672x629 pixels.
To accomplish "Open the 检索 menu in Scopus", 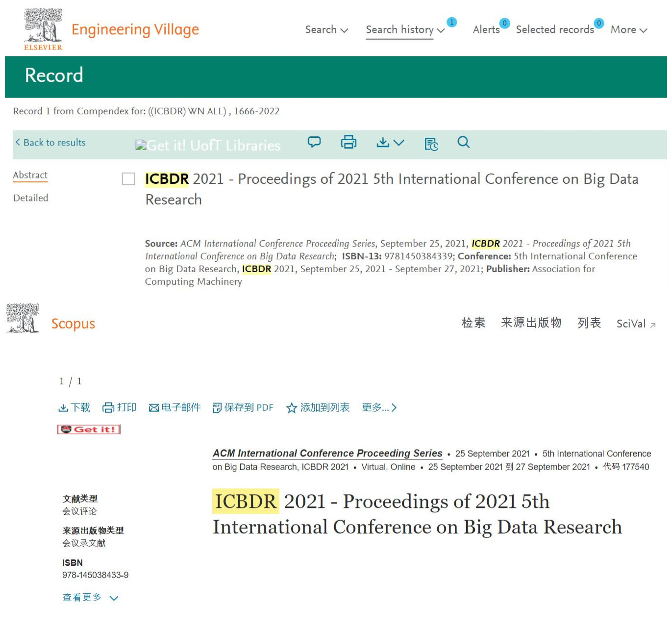I will [473, 323].
